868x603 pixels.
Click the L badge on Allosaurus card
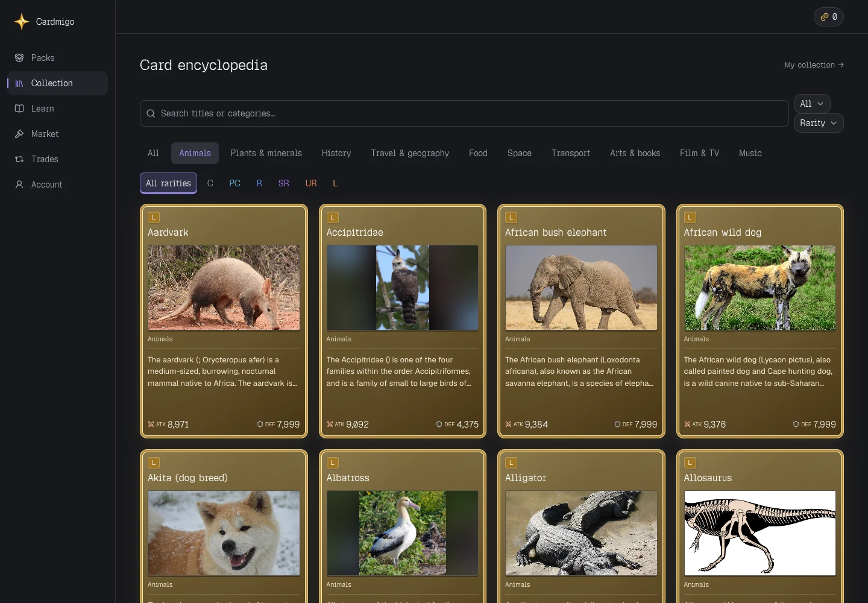click(x=690, y=463)
